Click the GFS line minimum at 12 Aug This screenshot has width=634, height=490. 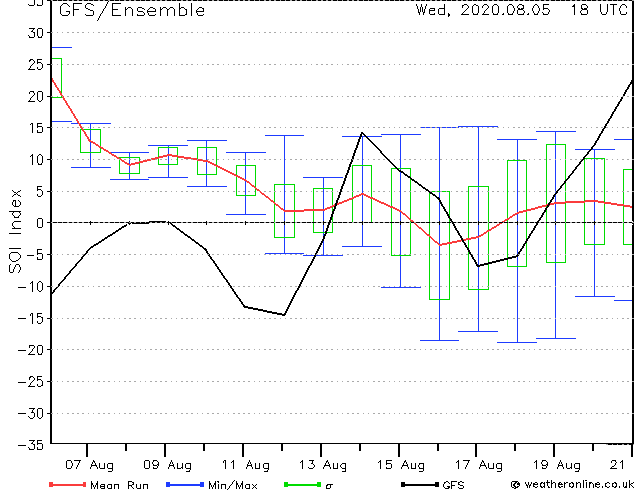pos(284,315)
